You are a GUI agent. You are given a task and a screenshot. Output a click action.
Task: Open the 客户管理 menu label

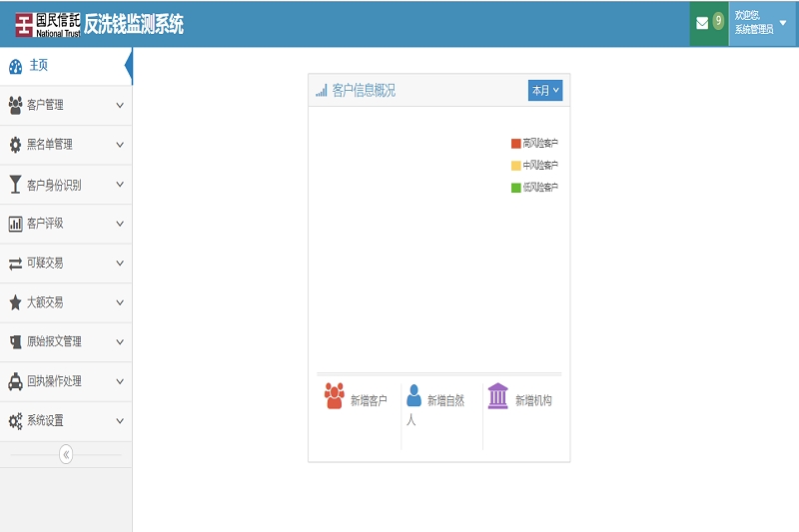[x=45, y=105]
